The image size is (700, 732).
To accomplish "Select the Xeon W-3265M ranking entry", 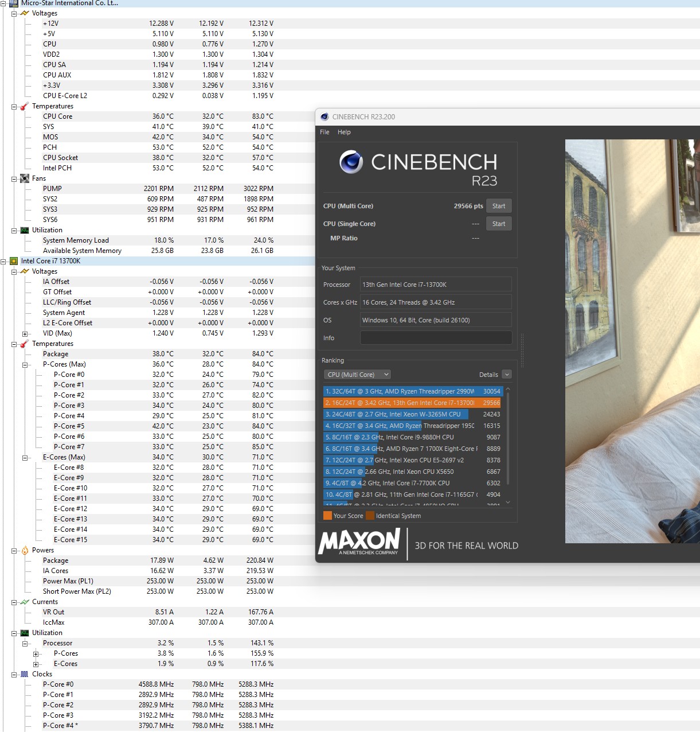I will click(412, 414).
